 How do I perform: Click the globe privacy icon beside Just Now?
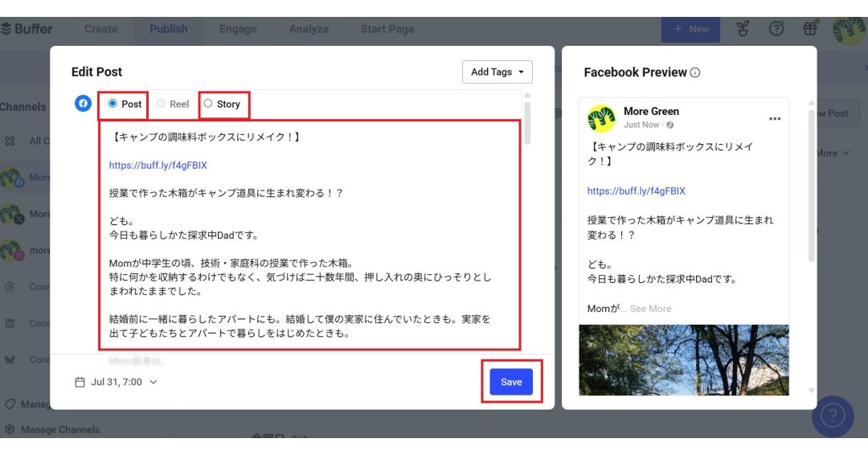(x=669, y=125)
